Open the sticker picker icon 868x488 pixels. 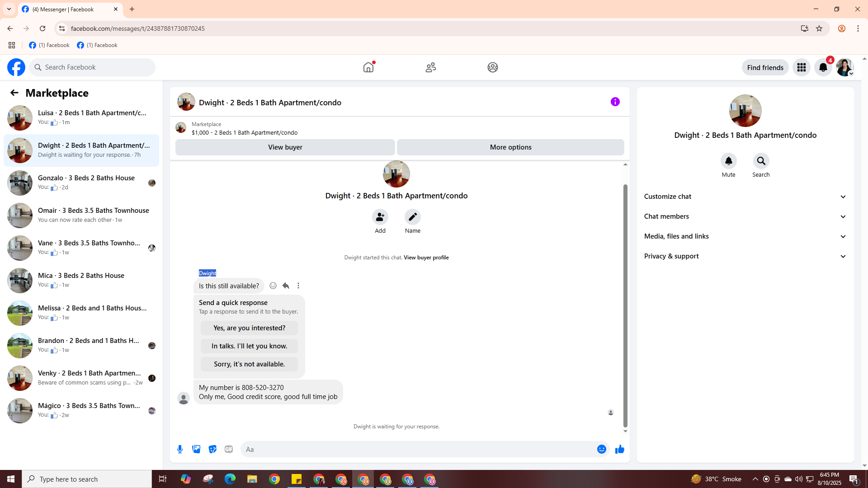(212, 449)
